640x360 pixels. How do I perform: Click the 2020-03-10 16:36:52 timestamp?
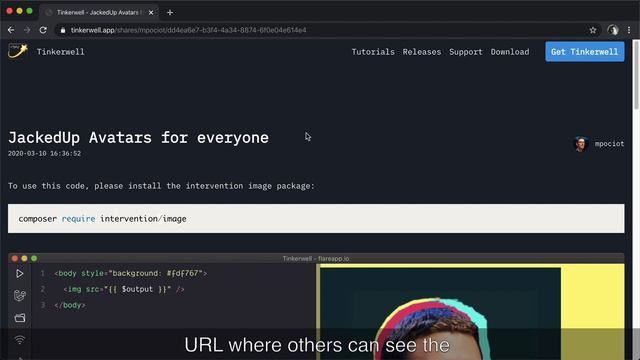(44, 153)
